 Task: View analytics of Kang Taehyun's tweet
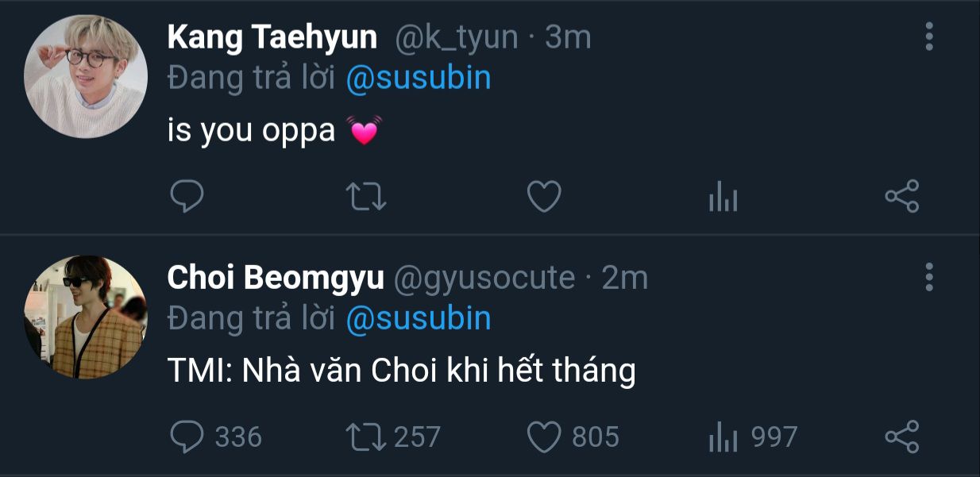723,198
